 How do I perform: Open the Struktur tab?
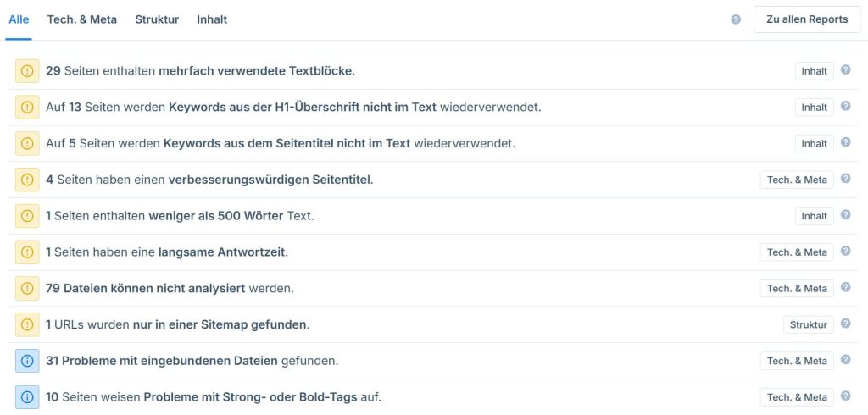pos(157,19)
